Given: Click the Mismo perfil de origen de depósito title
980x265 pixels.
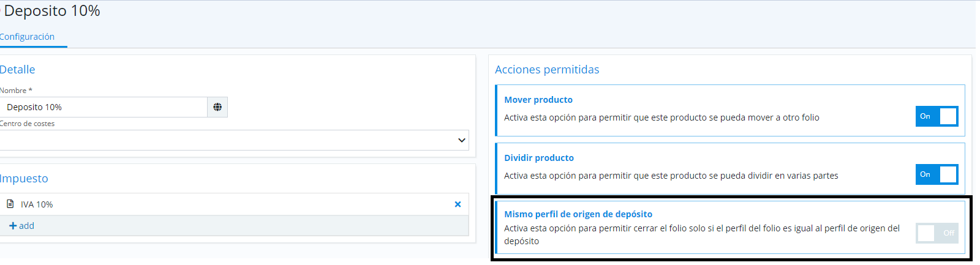Looking at the screenshot, I should (578, 214).
